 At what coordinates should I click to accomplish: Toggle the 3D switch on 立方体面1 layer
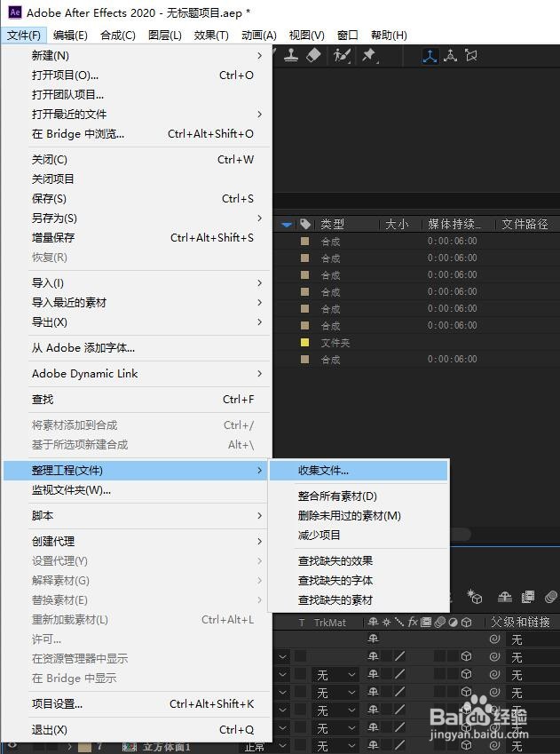[x=466, y=746]
